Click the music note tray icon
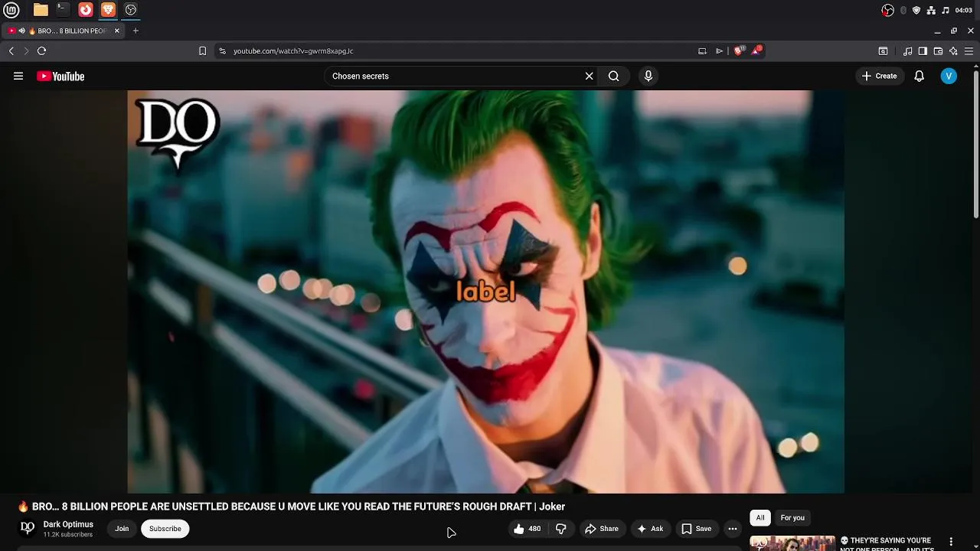This screenshot has width=980, height=551. [946, 10]
